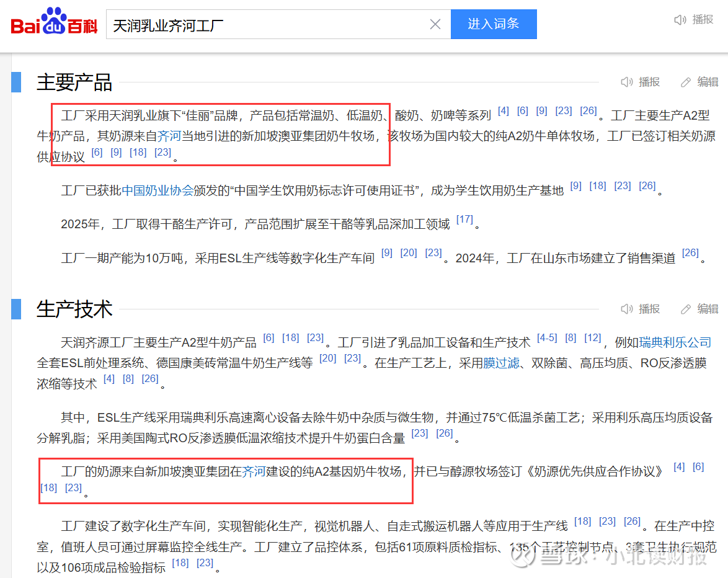Click the Baidu Baike logo
The width and height of the screenshot is (728, 578).
[x=54, y=22]
